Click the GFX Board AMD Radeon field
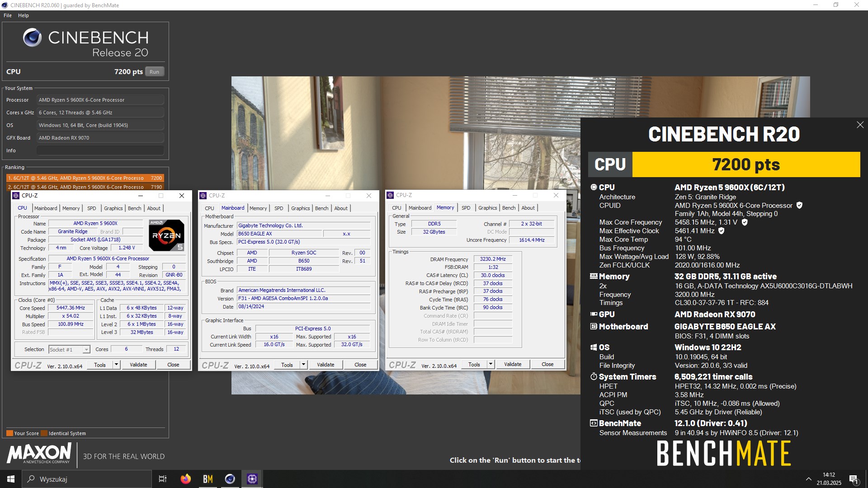This screenshot has height=488, width=868. 100,138
